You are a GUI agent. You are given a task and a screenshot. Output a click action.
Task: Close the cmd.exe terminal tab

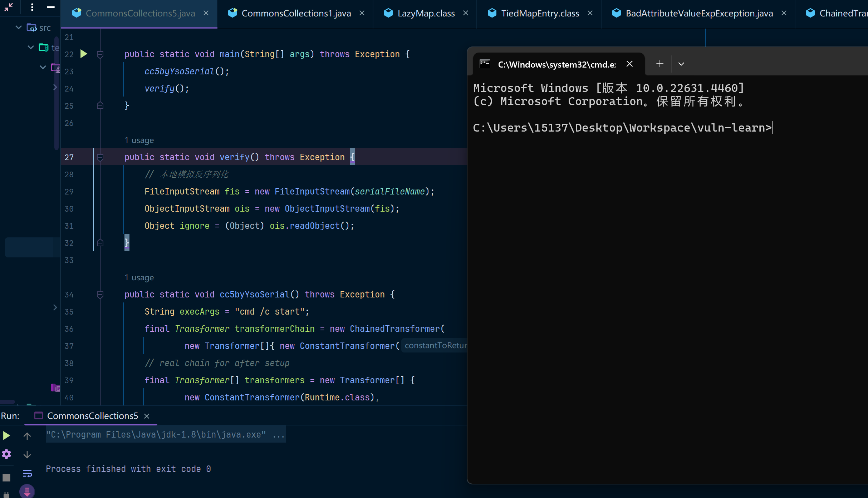click(629, 64)
